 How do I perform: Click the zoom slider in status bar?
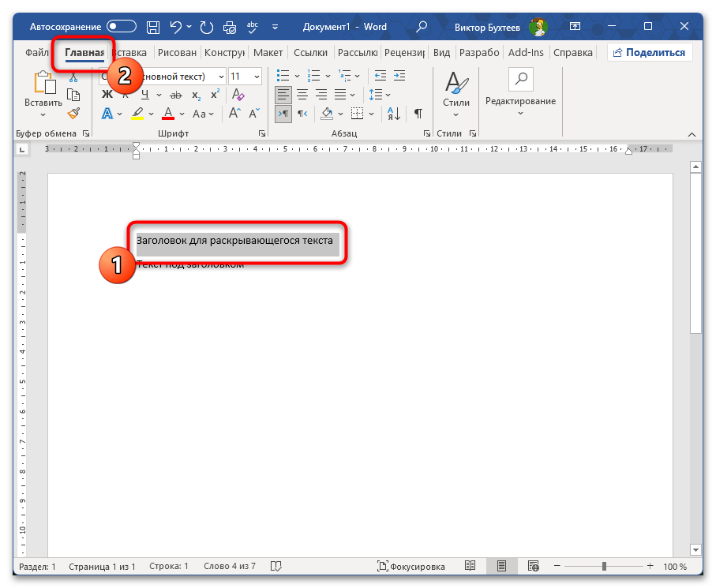click(x=604, y=567)
